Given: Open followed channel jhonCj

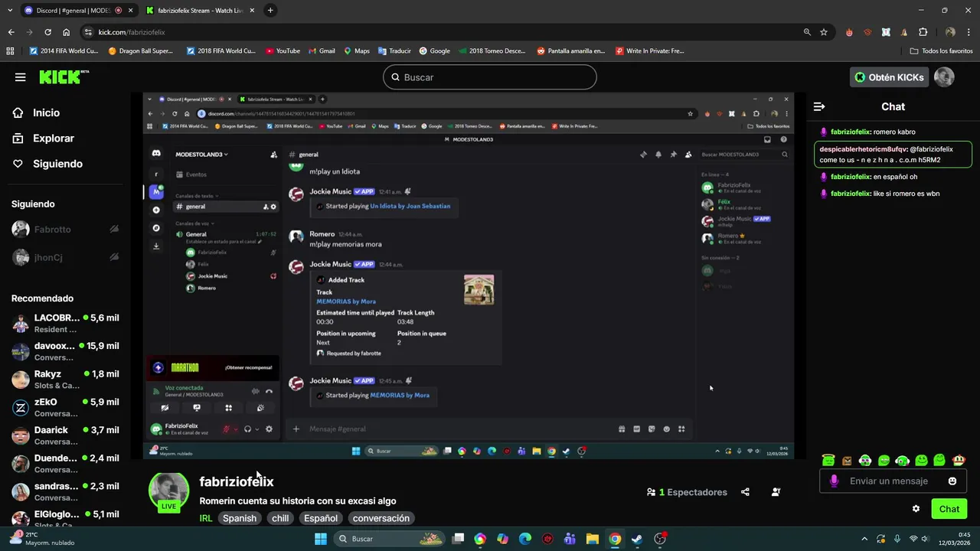Looking at the screenshot, I should pyautogui.click(x=65, y=258).
